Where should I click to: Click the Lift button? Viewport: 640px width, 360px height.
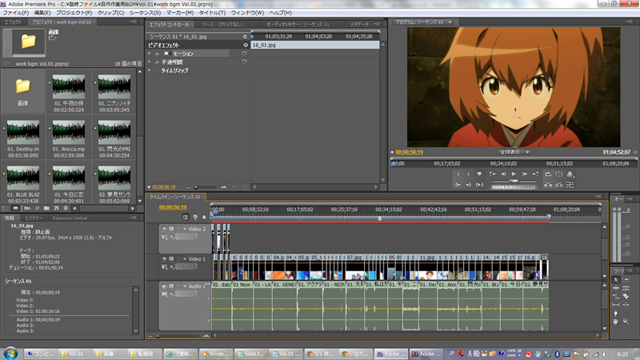(x=548, y=184)
